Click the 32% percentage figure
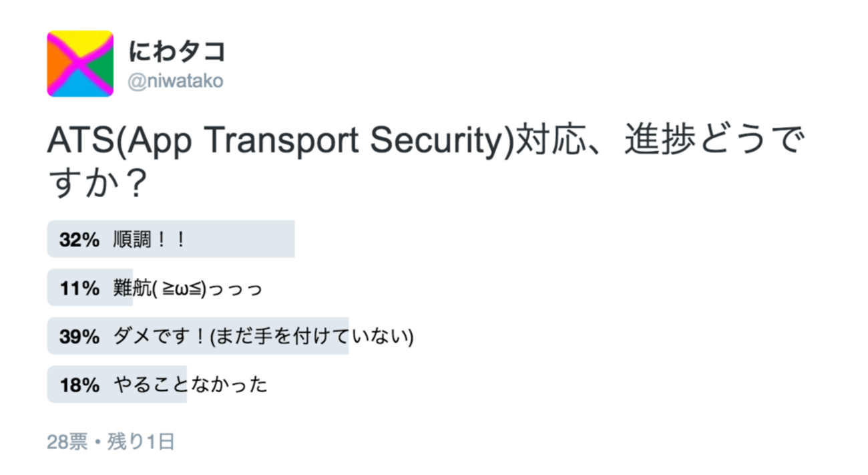 click(x=79, y=240)
